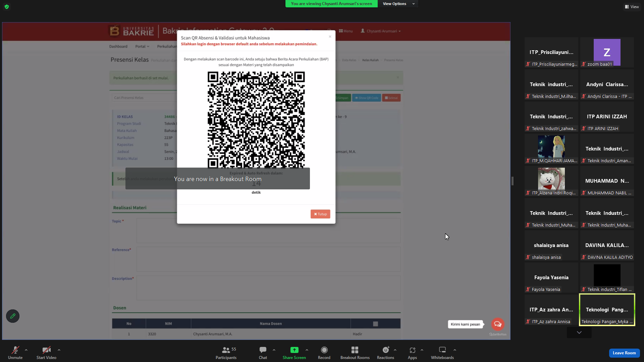The width and height of the screenshot is (644, 362).
Task: Click the blue Show QR Code button
Action: coord(367,98)
